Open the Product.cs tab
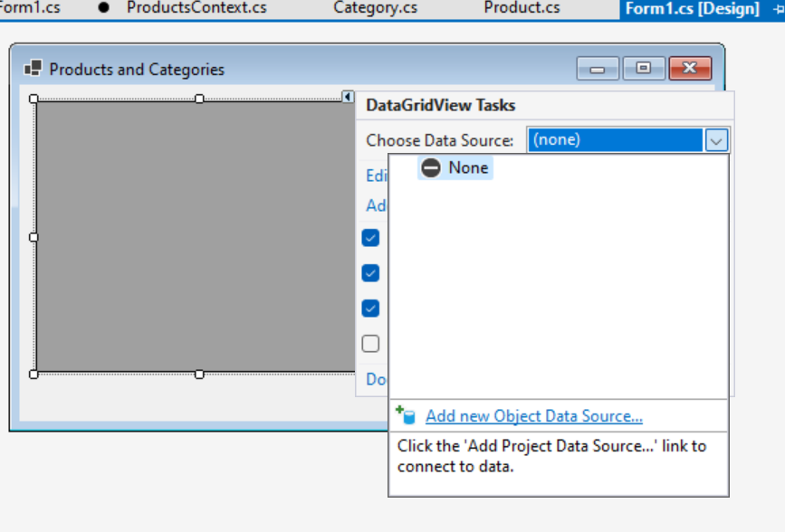Screen dimensions: 785x532 click(522, 8)
